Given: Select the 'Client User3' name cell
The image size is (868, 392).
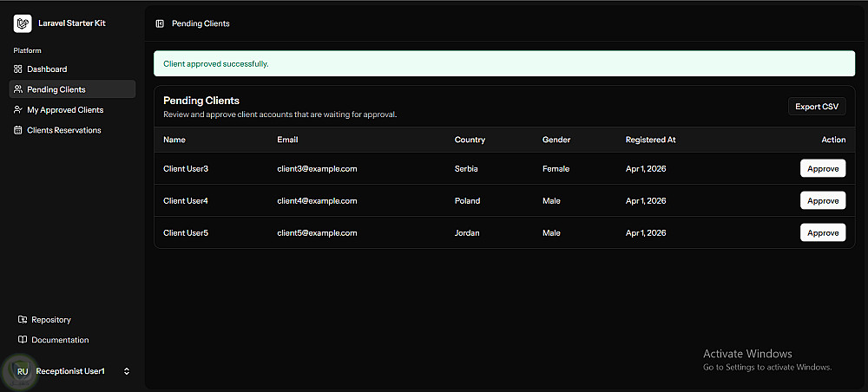Looking at the screenshot, I should coord(186,168).
